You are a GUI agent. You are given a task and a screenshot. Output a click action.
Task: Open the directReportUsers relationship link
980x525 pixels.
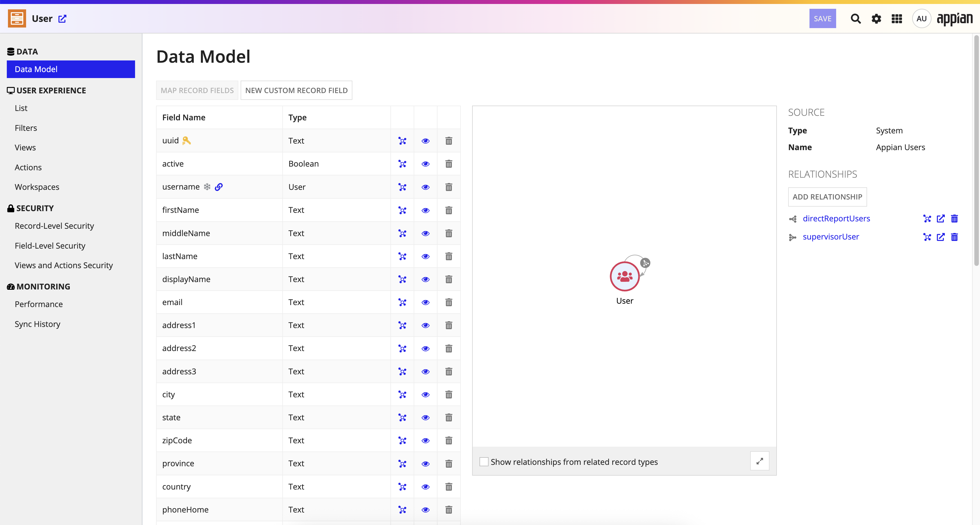[x=836, y=219]
